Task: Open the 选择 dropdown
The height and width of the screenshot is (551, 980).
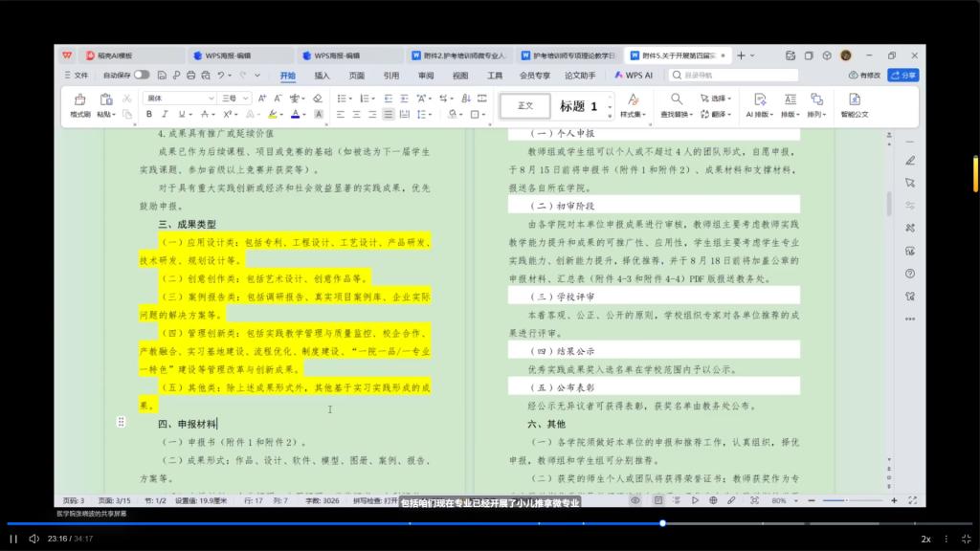Action: pyautogui.click(x=716, y=99)
